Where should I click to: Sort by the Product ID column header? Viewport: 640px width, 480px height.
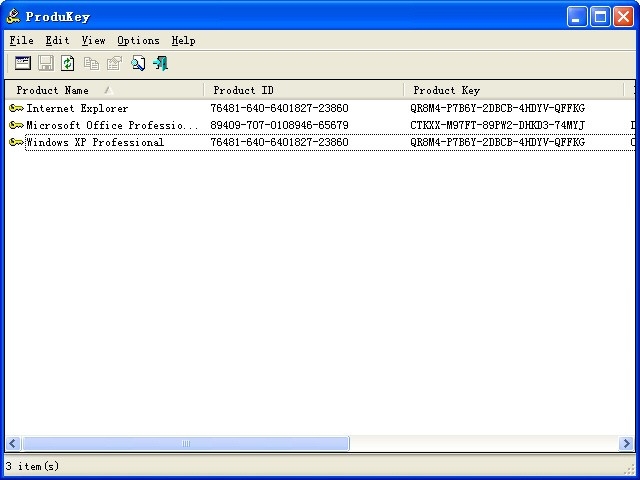[x=304, y=90]
